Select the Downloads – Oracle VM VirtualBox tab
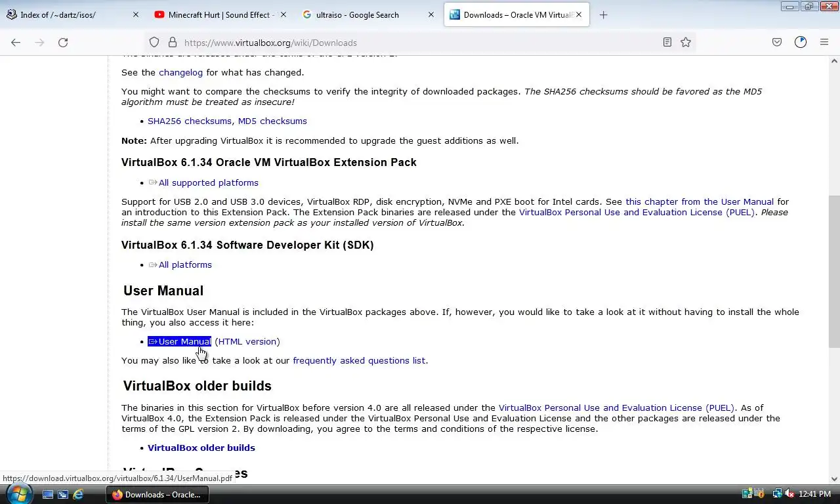This screenshot has height=504, width=840. [x=515, y=14]
